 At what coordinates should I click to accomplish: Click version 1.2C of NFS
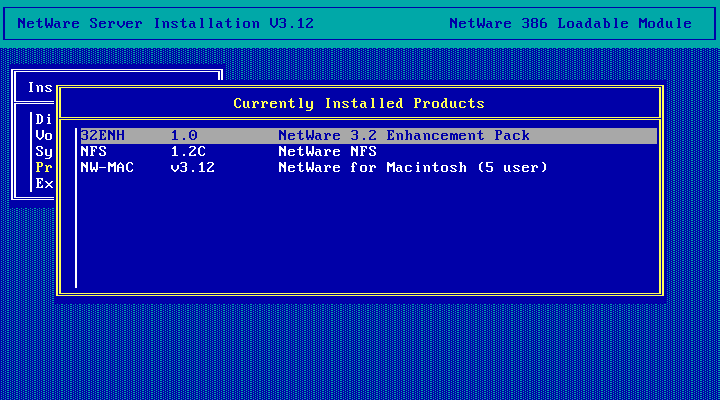pyautogui.click(x=188, y=152)
